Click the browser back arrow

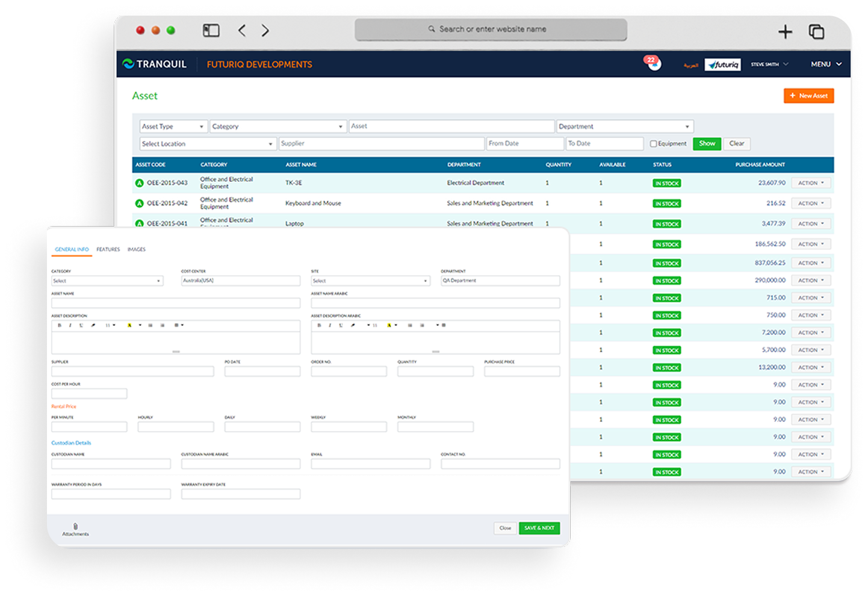242,31
